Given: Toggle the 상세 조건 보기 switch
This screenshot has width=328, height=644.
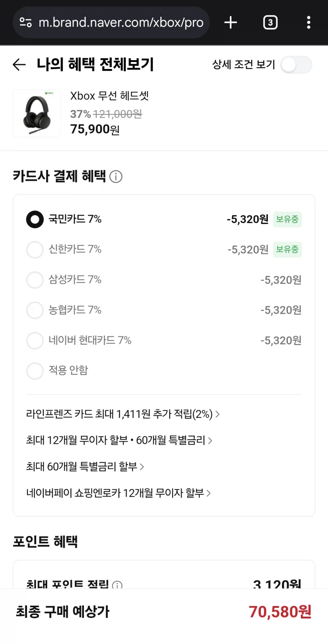Looking at the screenshot, I should click(296, 65).
